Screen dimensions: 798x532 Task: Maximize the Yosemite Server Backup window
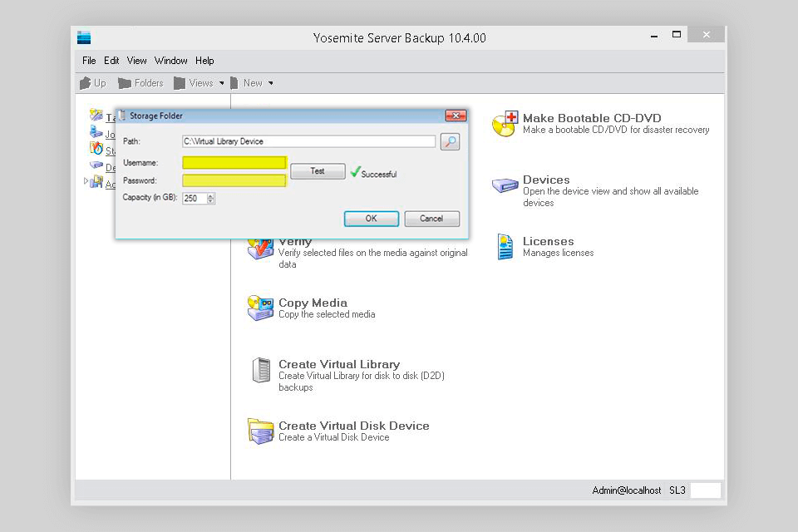pos(677,35)
